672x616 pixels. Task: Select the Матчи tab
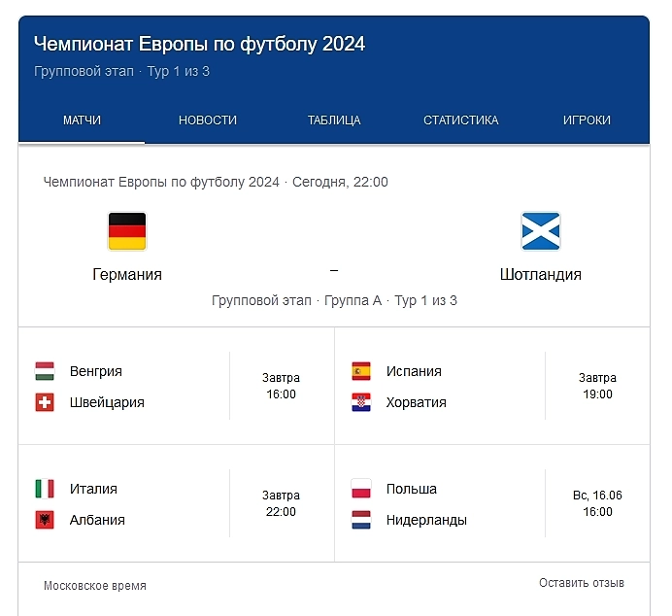click(x=82, y=120)
